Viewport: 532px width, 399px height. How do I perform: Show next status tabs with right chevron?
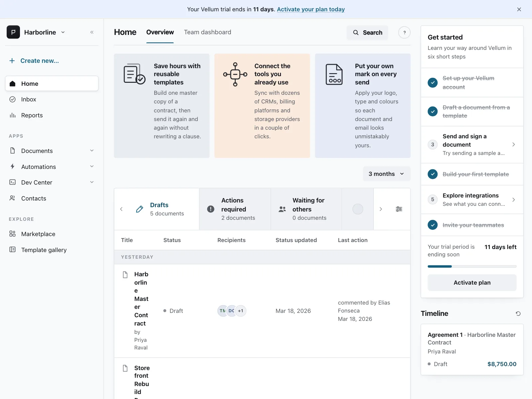(x=381, y=209)
